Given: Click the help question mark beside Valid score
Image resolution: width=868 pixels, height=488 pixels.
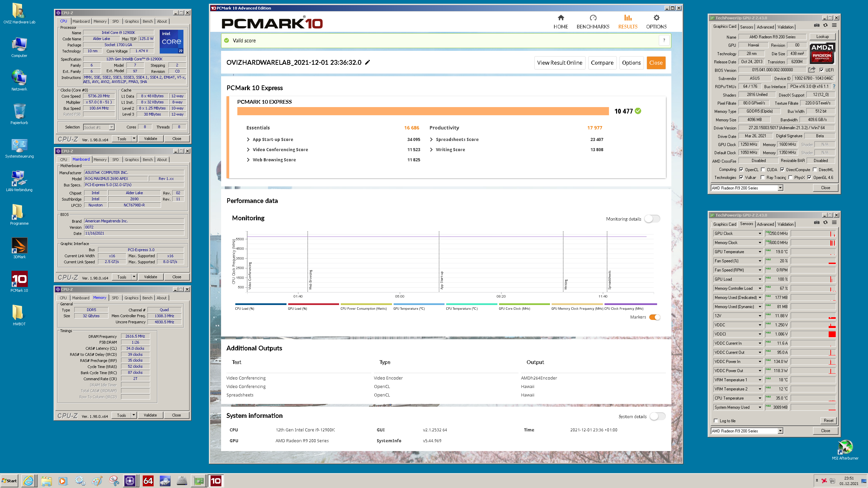Looking at the screenshot, I should tap(664, 40).
